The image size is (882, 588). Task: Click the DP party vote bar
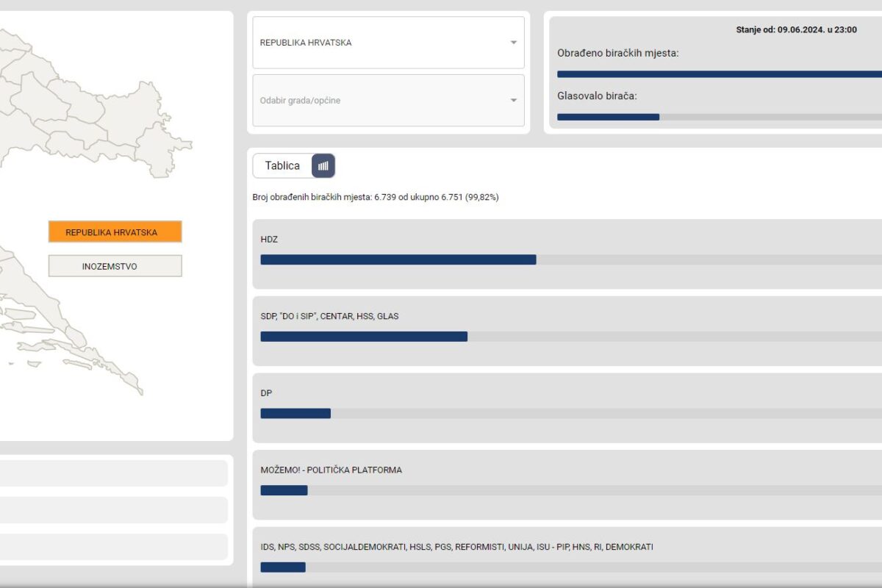295,413
